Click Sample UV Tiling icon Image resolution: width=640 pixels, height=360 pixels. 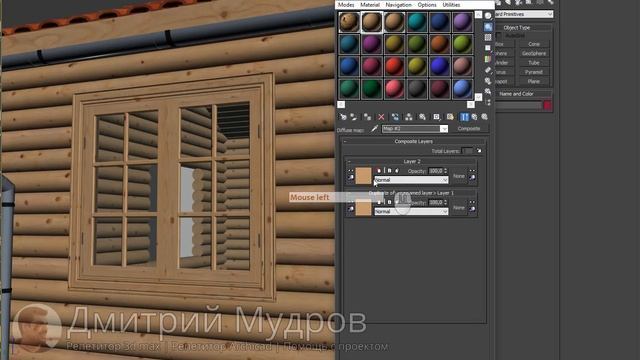pyautogui.click(x=488, y=48)
